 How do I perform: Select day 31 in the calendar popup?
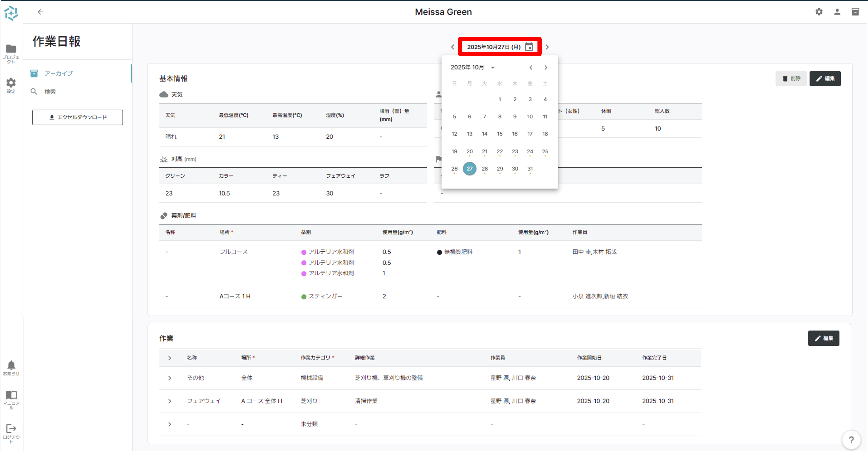[530, 168]
